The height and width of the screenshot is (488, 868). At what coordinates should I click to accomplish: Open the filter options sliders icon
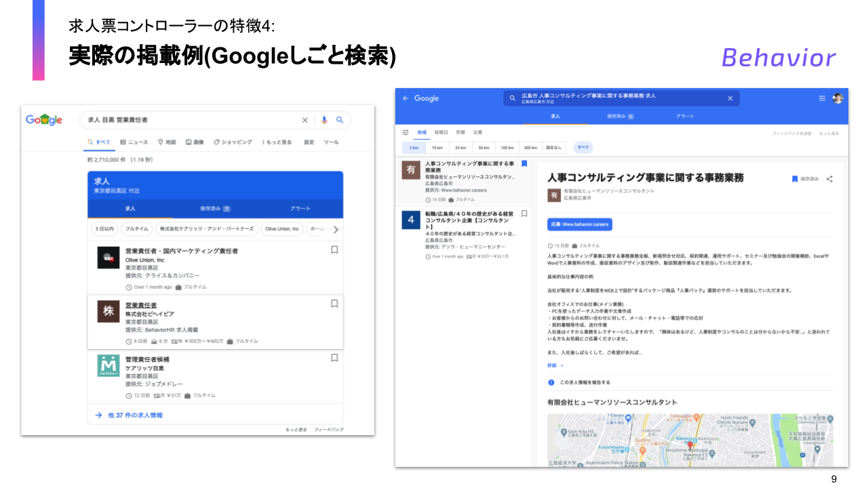(406, 132)
